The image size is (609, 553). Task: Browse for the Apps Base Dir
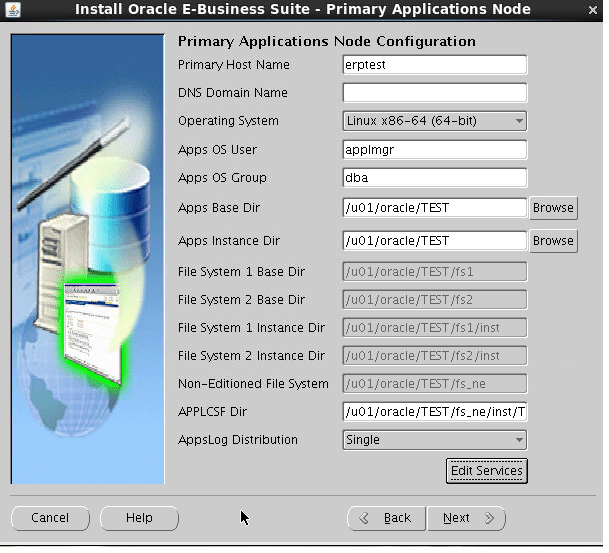[x=553, y=208]
